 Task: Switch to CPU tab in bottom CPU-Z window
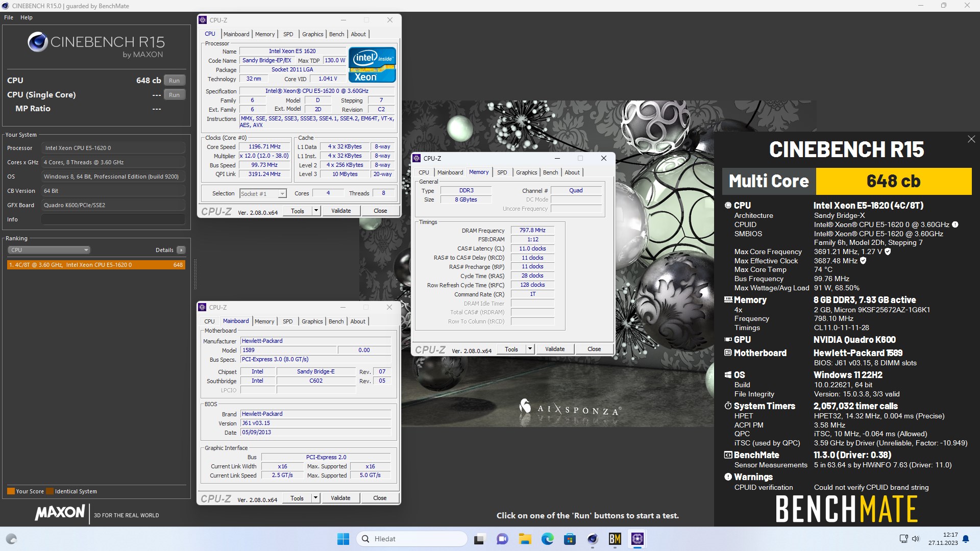coord(209,321)
